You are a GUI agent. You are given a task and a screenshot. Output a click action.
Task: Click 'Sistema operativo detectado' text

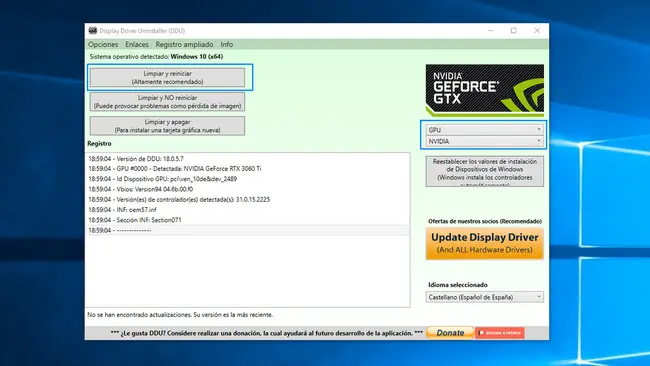tap(156, 57)
